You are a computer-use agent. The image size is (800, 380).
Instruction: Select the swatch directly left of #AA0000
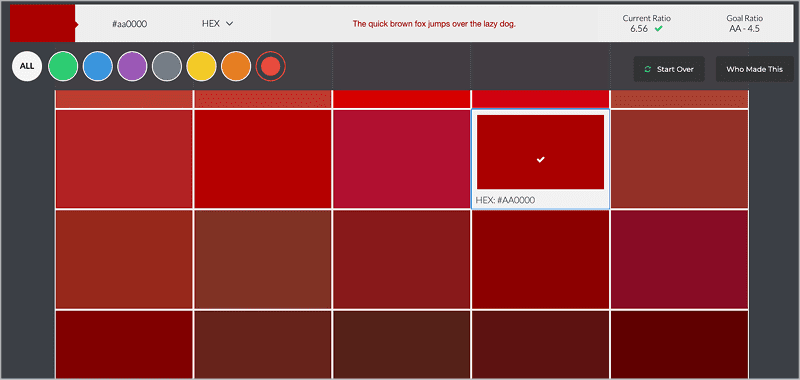(x=401, y=159)
